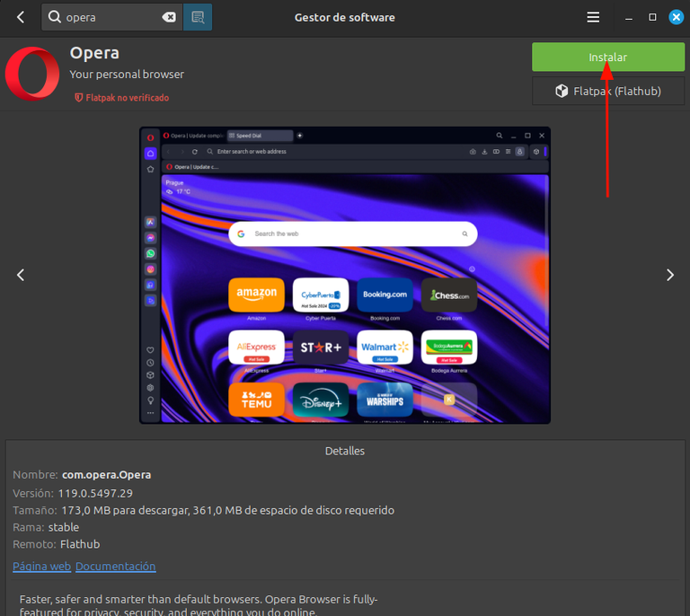Click the Flatpak package box icon
The width and height of the screenshot is (690, 616).
[562, 91]
